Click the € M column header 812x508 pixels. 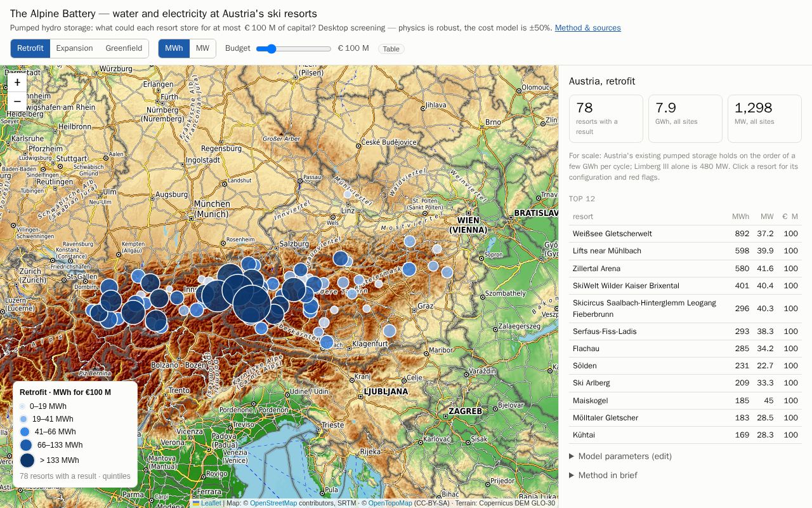[790, 217]
